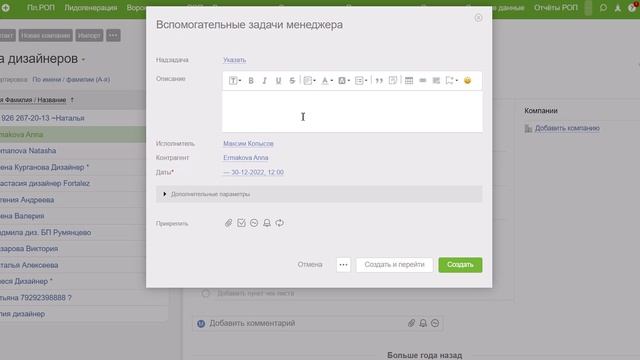This screenshot has height=360, width=640.
Task: Open ellipsis menu next to Импорт
Action: [x=113, y=36]
